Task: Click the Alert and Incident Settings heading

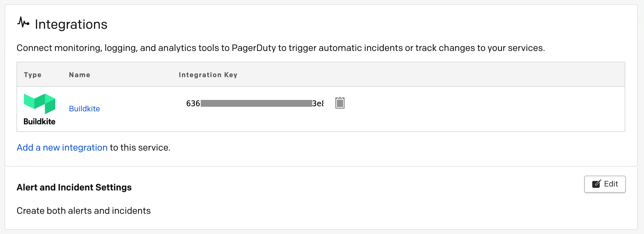Action: pyautogui.click(x=74, y=187)
